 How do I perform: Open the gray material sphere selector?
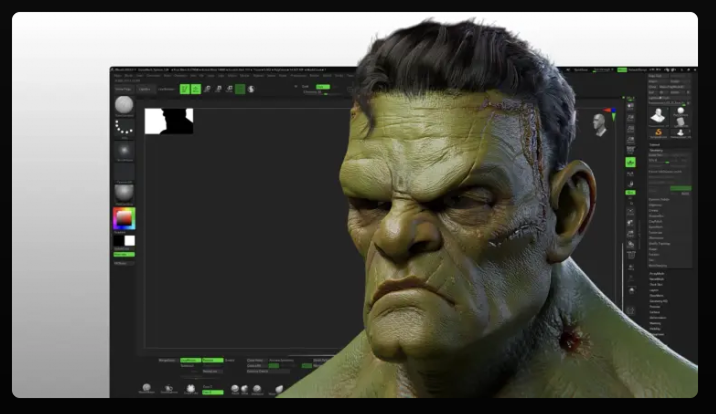coord(124,194)
